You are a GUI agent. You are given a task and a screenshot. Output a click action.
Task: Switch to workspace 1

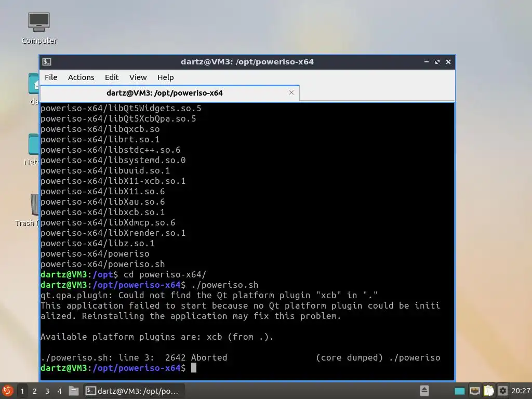pos(22,391)
